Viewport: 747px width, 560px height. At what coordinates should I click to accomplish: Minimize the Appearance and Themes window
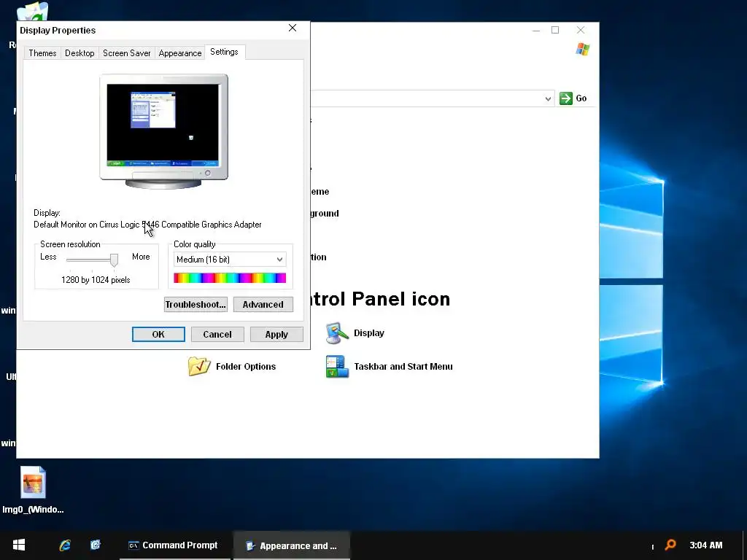click(536, 30)
